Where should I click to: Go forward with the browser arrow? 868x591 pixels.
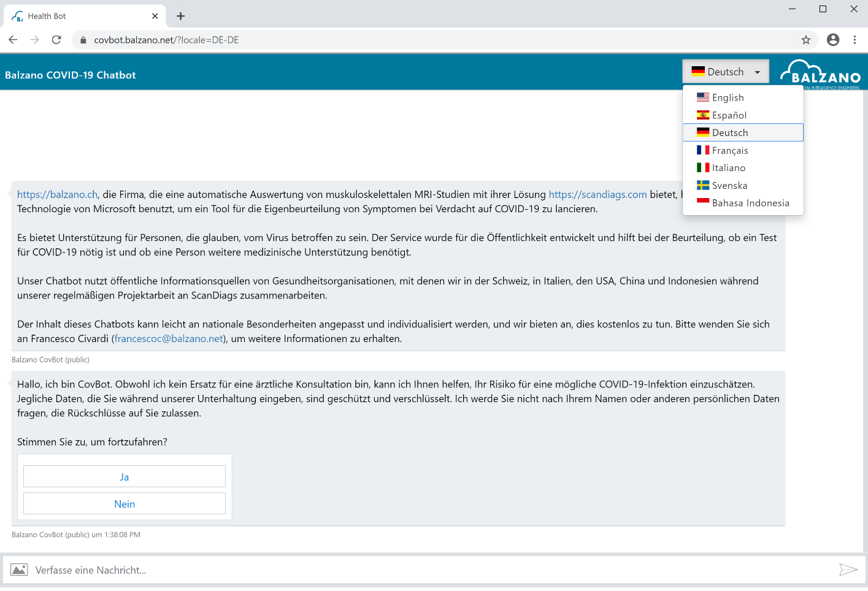(35, 40)
